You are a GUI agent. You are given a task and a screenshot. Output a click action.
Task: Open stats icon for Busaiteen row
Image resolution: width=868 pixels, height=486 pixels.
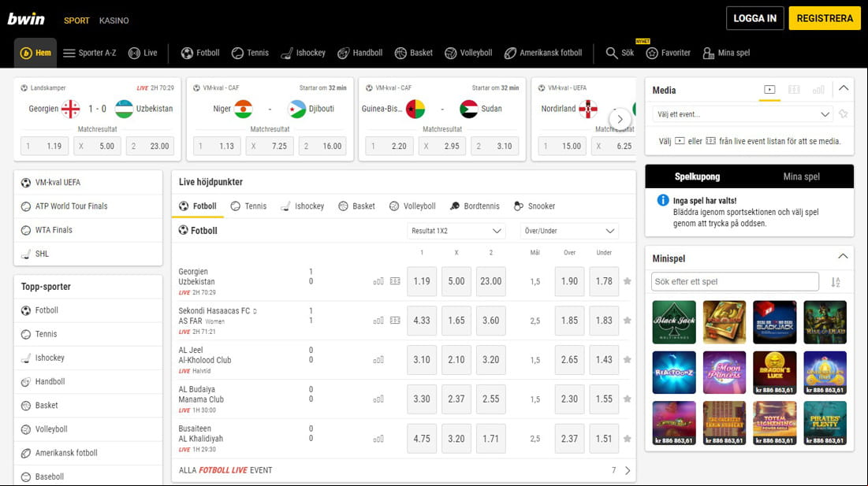(378, 439)
